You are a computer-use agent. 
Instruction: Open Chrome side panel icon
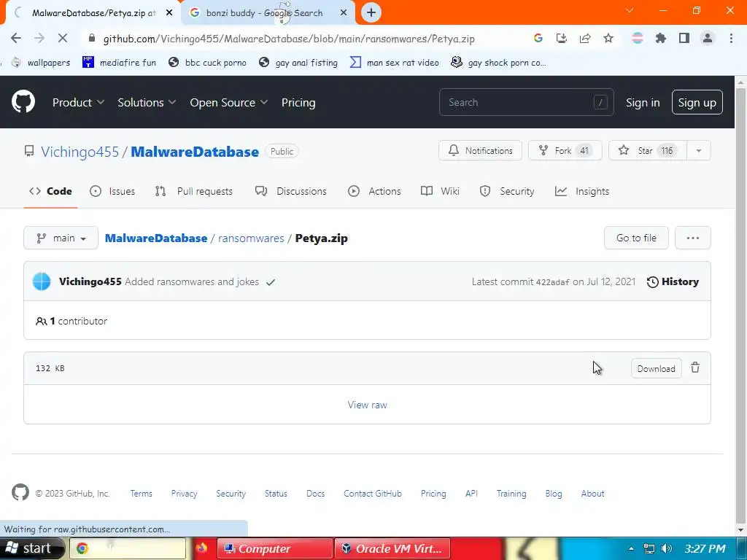pos(684,38)
